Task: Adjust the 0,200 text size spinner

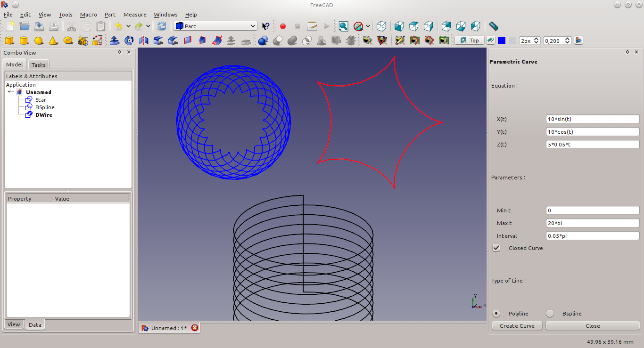Action: (567, 40)
